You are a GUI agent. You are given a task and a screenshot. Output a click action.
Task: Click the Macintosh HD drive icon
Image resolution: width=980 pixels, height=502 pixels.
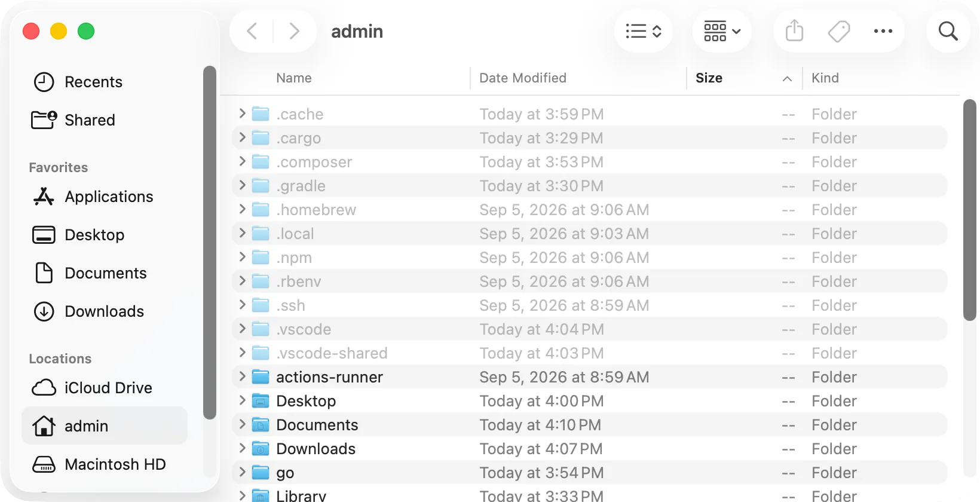click(44, 464)
